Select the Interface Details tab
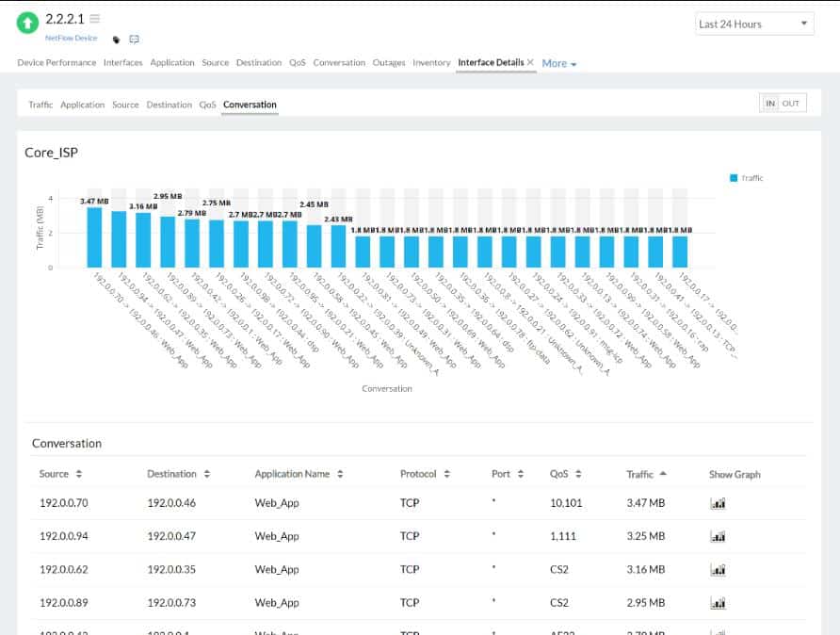840x635 pixels. click(x=491, y=62)
